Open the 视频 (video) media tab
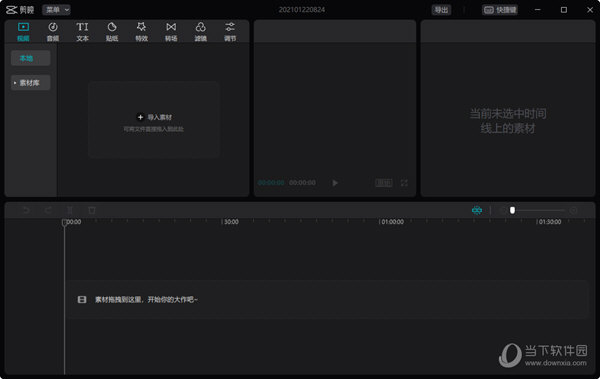The width and height of the screenshot is (600, 379). [23, 32]
